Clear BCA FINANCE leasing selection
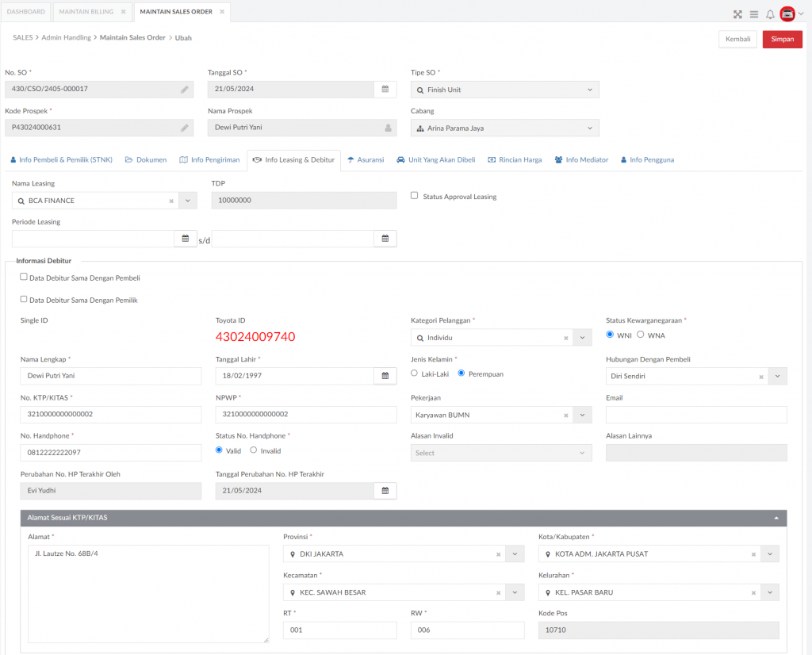 [x=171, y=201]
